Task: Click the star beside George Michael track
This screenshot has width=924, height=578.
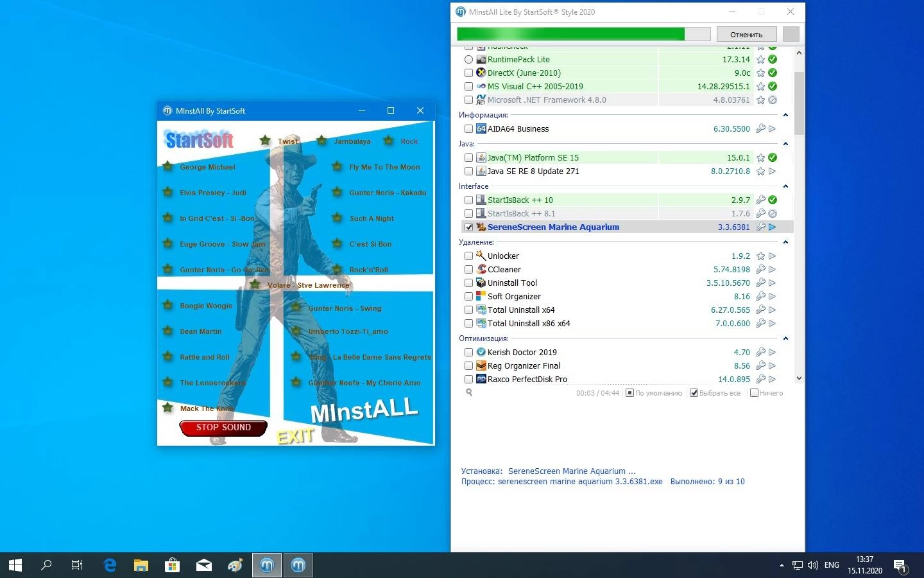Action: click(167, 167)
